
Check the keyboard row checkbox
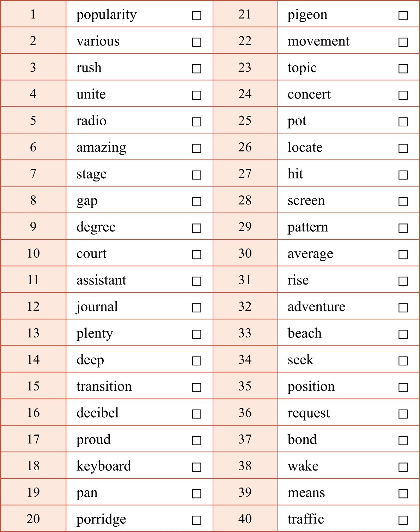click(196, 467)
